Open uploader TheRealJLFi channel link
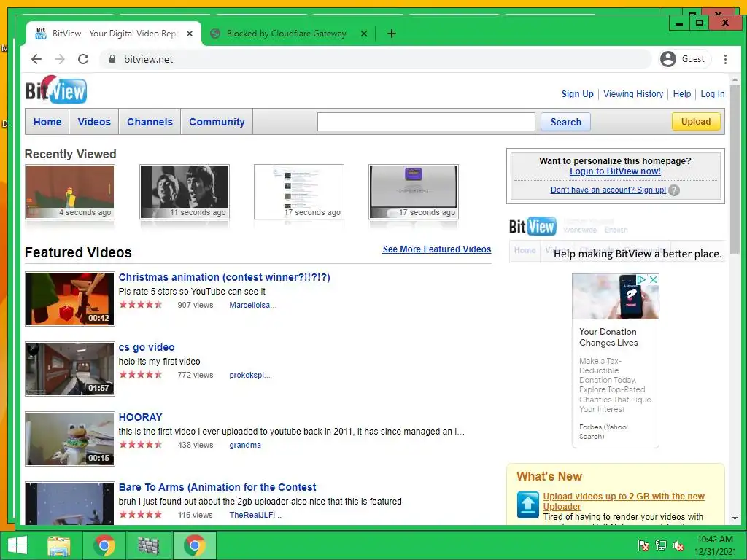The image size is (747, 560). coord(255,515)
